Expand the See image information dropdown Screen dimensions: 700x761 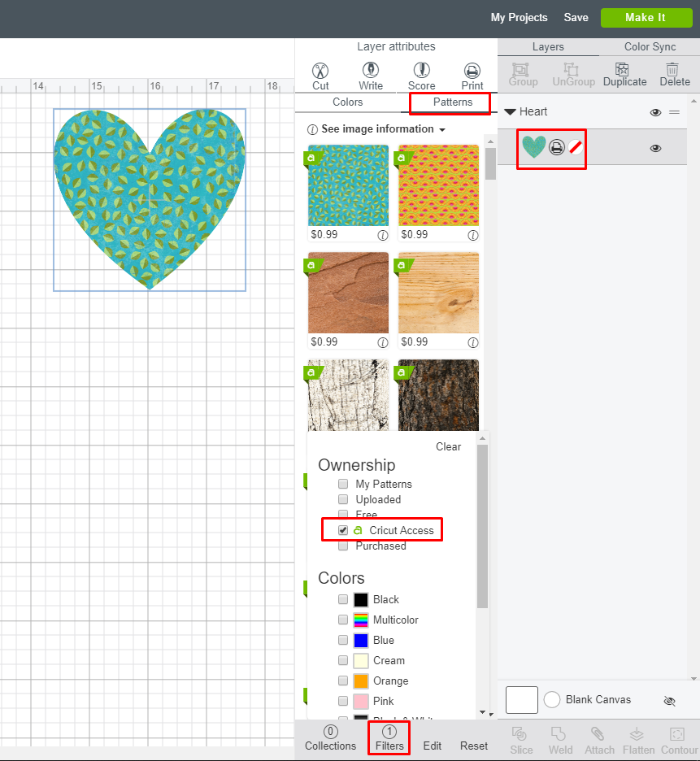[375, 128]
